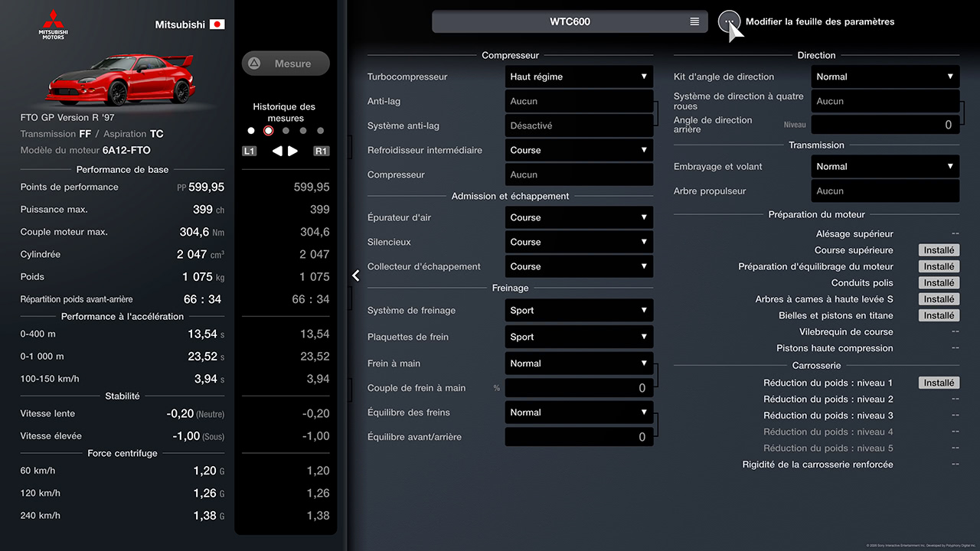Adjust the Équilibre avant/arrière value field

tap(579, 437)
